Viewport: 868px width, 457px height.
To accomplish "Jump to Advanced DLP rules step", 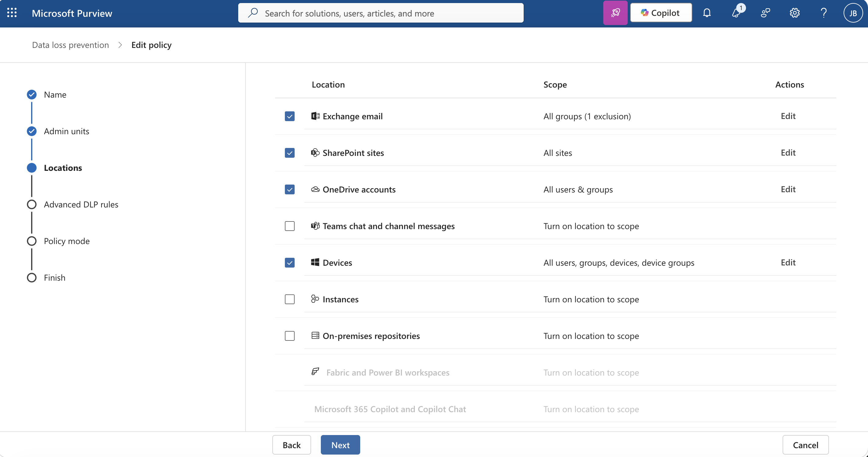I will [x=81, y=205].
